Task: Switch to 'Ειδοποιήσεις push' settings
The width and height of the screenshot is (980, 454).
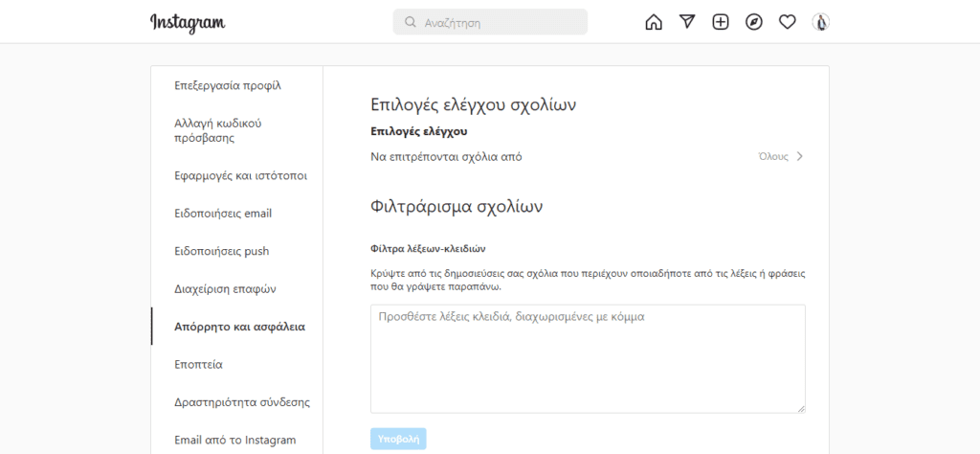Action: click(221, 251)
